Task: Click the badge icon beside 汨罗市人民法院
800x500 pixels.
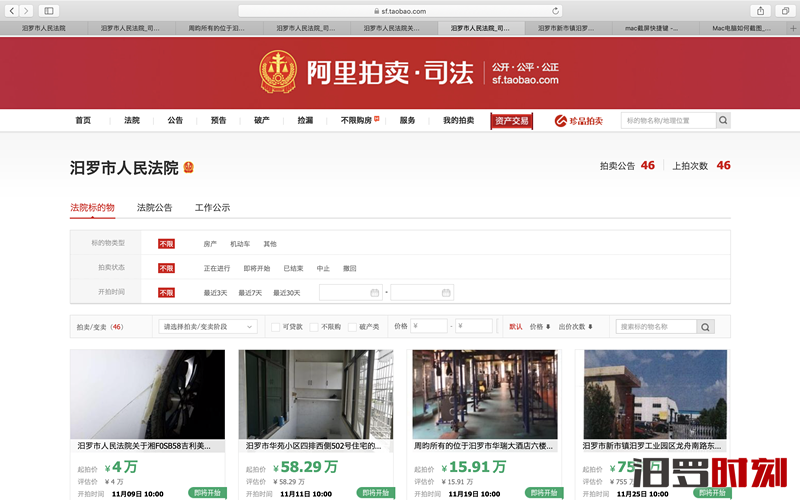Action: [188, 167]
